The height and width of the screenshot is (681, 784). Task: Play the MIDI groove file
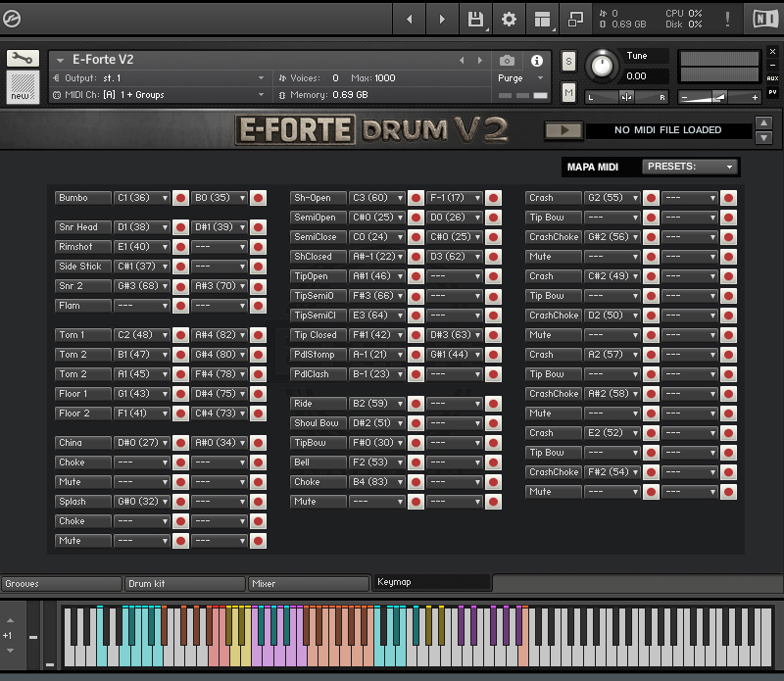[563, 130]
